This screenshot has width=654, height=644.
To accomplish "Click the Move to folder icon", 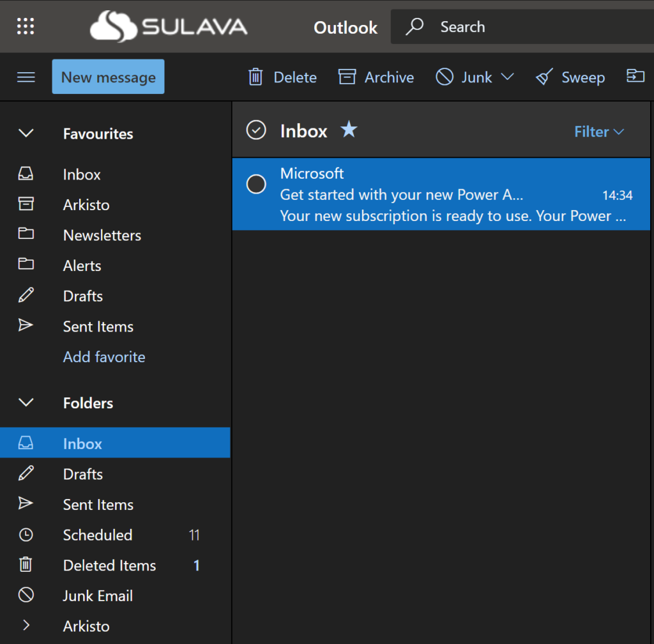I will point(635,76).
